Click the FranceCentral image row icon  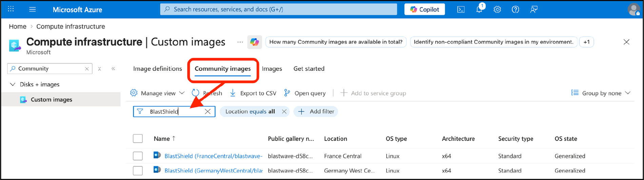(x=157, y=155)
